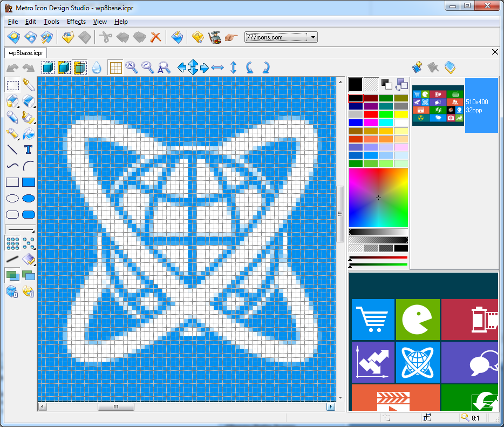Select the filled ellipse tool
504x427 pixels.
(x=29, y=199)
